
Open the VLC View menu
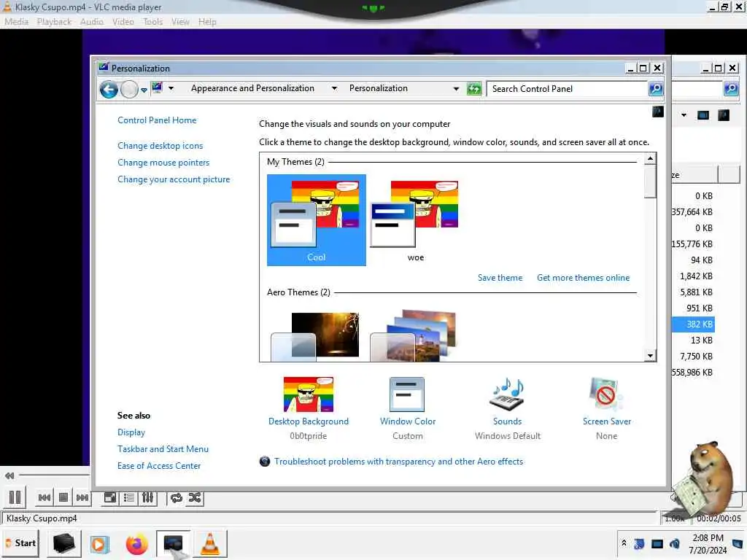tap(180, 21)
